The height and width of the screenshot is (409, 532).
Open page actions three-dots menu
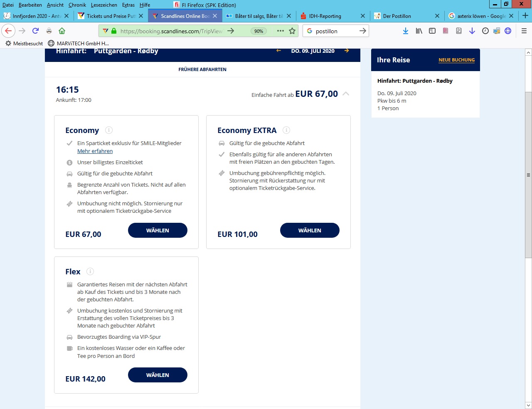coord(281,31)
